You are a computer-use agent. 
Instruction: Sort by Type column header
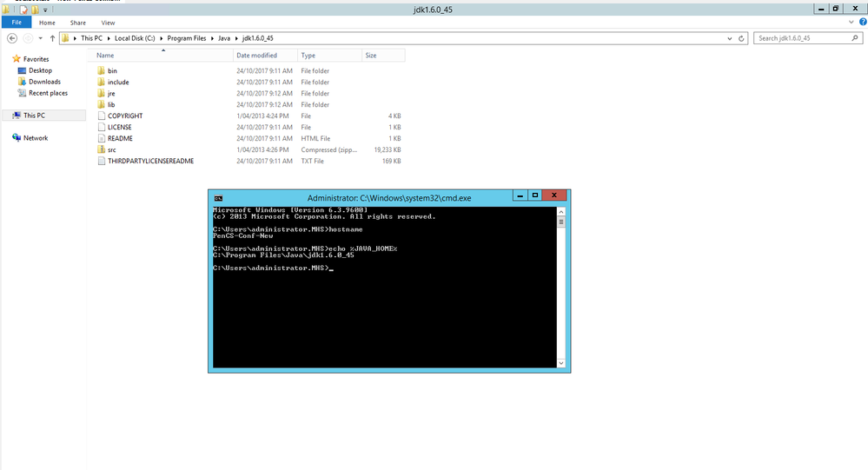click(329, 56)
